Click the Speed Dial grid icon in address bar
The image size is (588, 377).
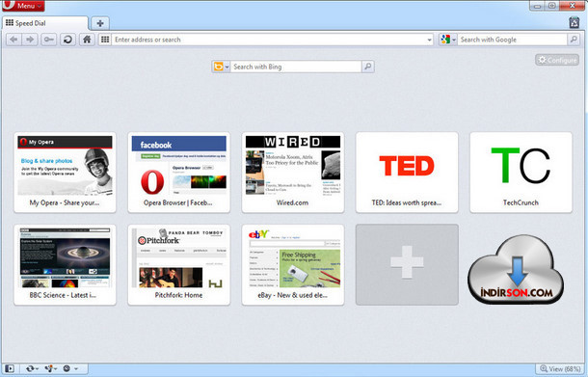[105, 40]
